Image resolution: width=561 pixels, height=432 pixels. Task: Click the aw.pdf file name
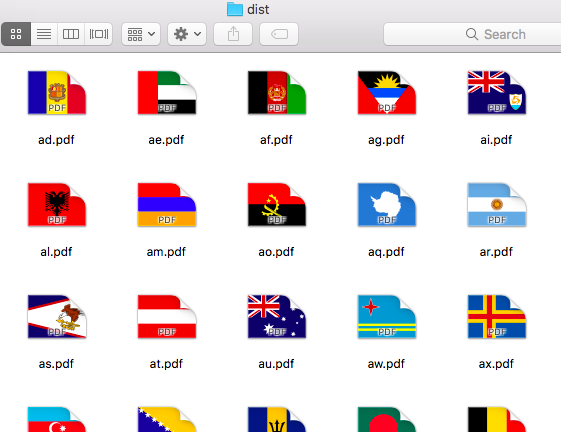(386, 364)
